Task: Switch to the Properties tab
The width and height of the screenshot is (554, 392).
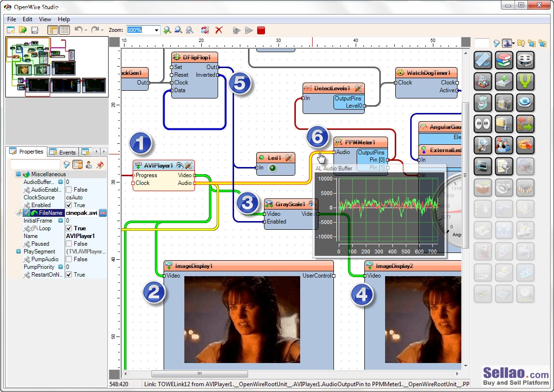Action: coord(27,152)
